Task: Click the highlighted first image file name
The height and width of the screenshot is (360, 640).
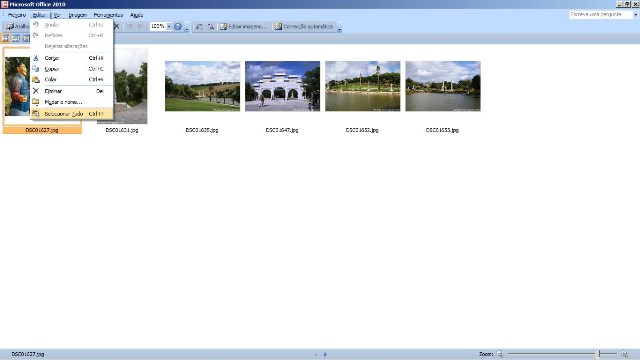Action: click(x=42, y=130)
